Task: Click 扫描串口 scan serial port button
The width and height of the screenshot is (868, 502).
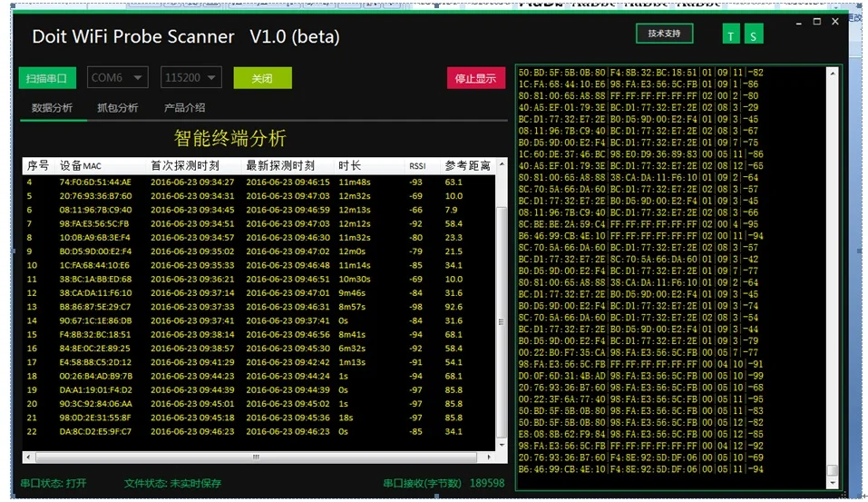Action: point(47,78)
